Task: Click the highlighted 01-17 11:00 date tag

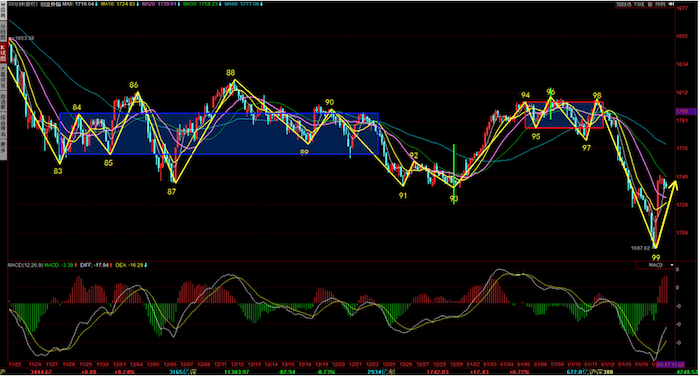Action: tap(671, 365)
